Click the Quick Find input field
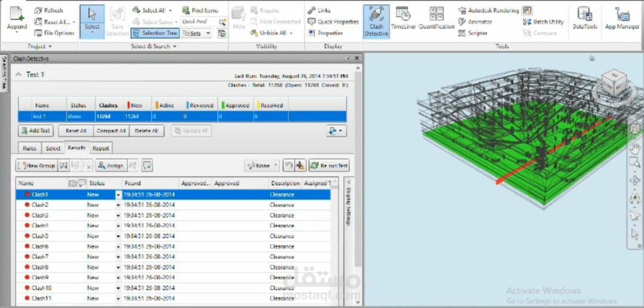The image size is (644, 308). coord(199,22)
